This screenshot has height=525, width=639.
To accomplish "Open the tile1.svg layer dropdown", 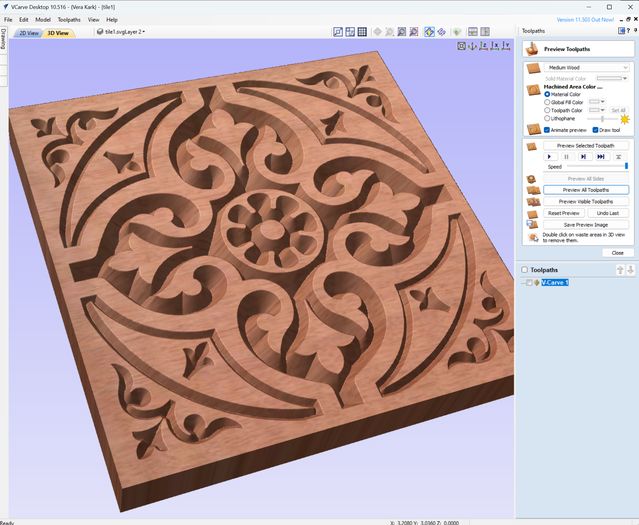I will tap(125, 32).
